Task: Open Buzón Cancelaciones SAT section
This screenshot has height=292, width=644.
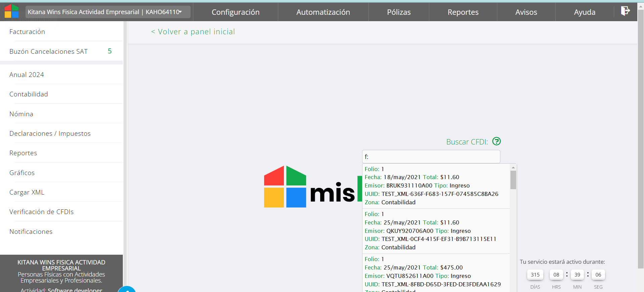Action: point(49,51)
